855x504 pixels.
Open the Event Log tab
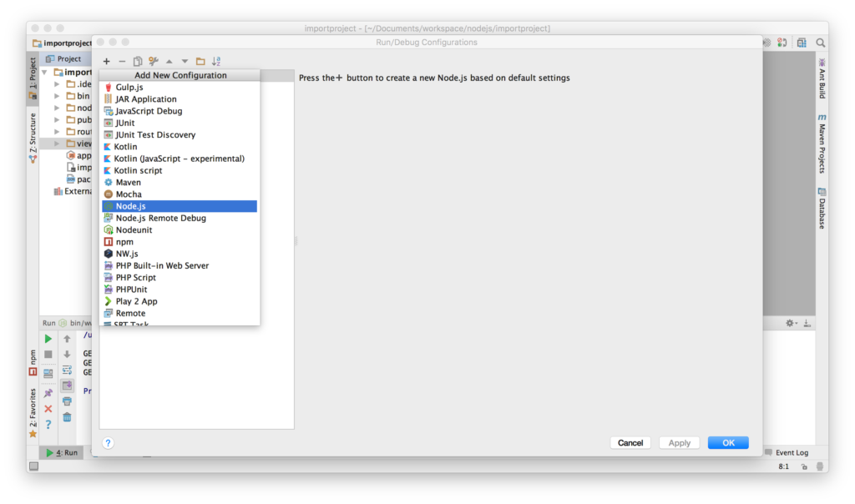[x=787, y=453]
